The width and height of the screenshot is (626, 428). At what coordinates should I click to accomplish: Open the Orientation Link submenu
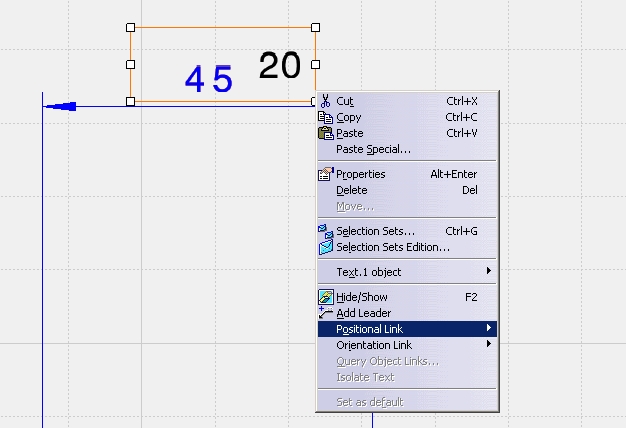407,345
